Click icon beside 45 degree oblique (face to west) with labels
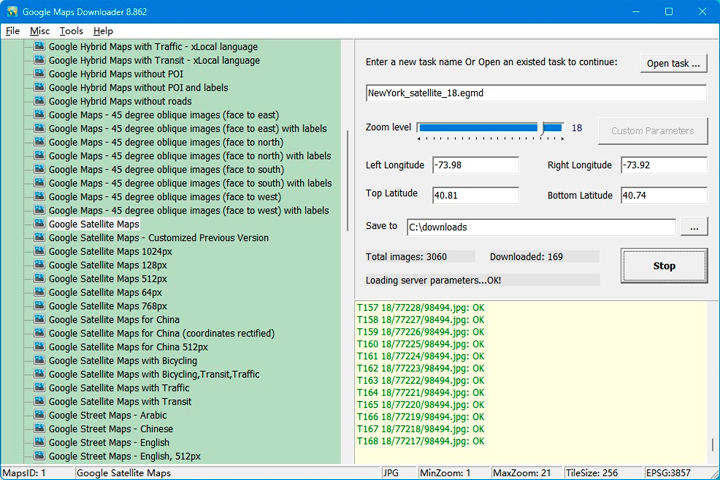 (x=39, y=210)
